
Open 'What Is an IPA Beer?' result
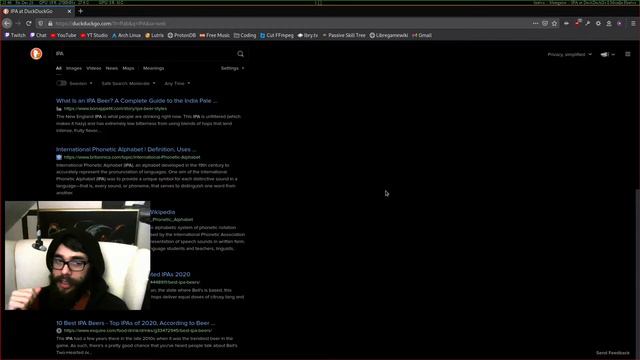137,101
